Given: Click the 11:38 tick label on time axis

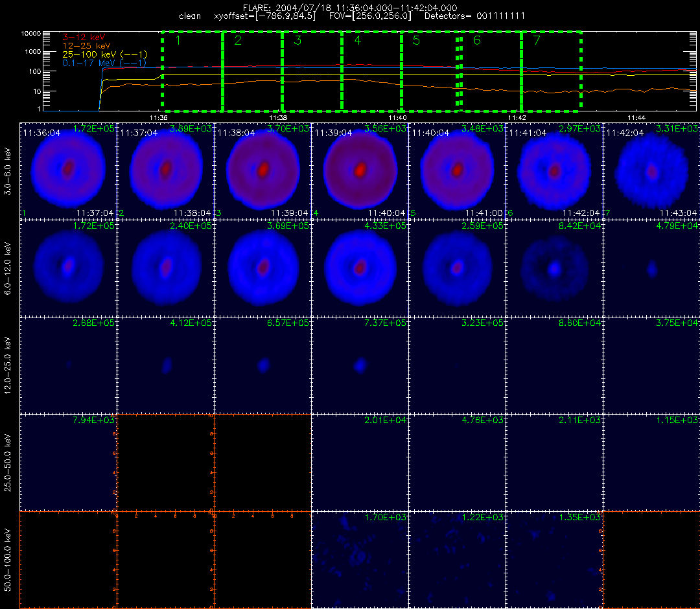Looking at the screenshot, I should click(278, 118).
